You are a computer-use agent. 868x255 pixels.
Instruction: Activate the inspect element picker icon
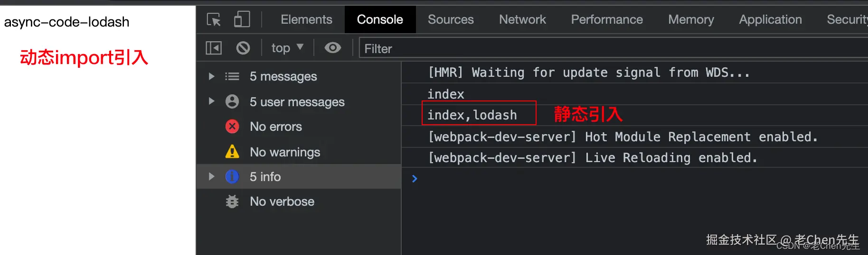[x=214, y=19]
